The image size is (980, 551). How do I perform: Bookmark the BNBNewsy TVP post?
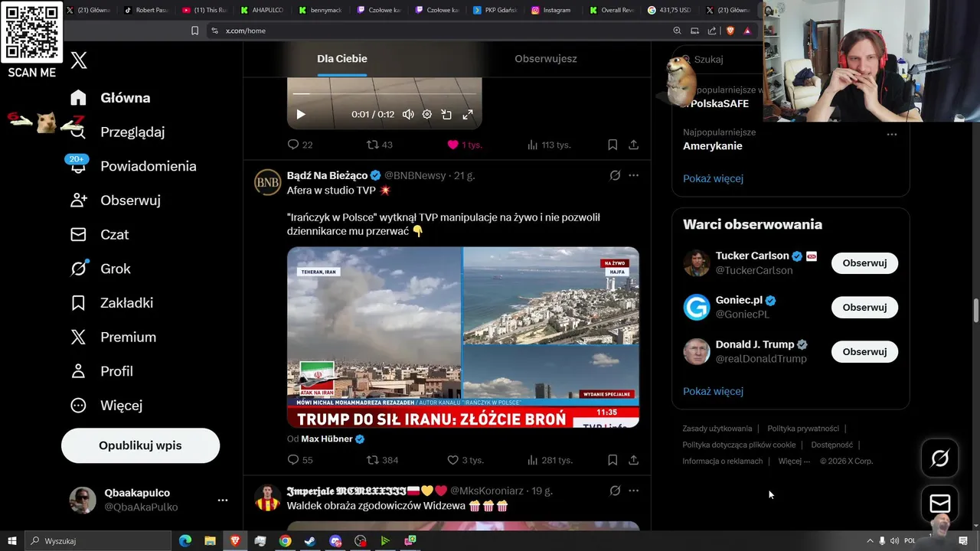[x=612, y=460]
